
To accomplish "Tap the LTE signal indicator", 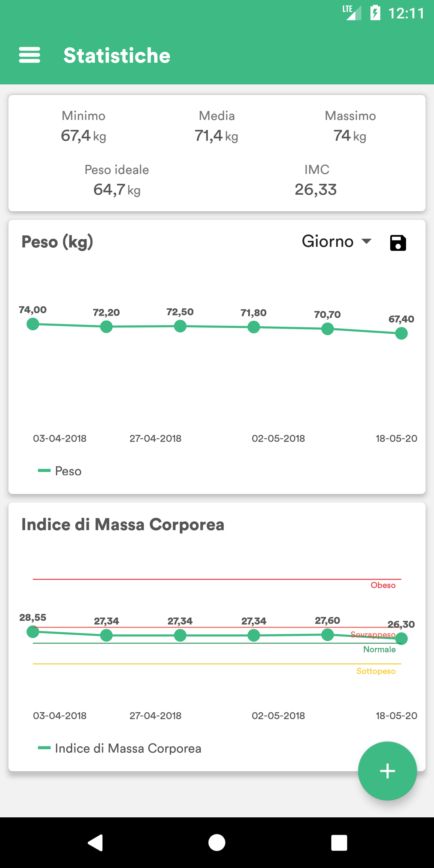I will [351, 13].
